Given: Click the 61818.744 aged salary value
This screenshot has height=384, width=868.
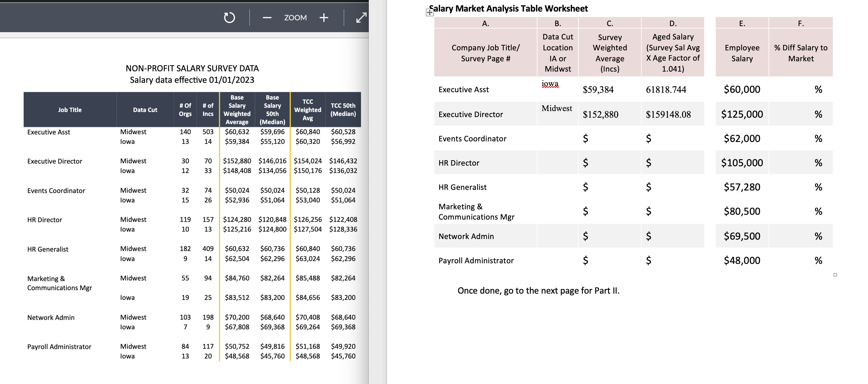Looking at the screenshot, I should (666, 90).
